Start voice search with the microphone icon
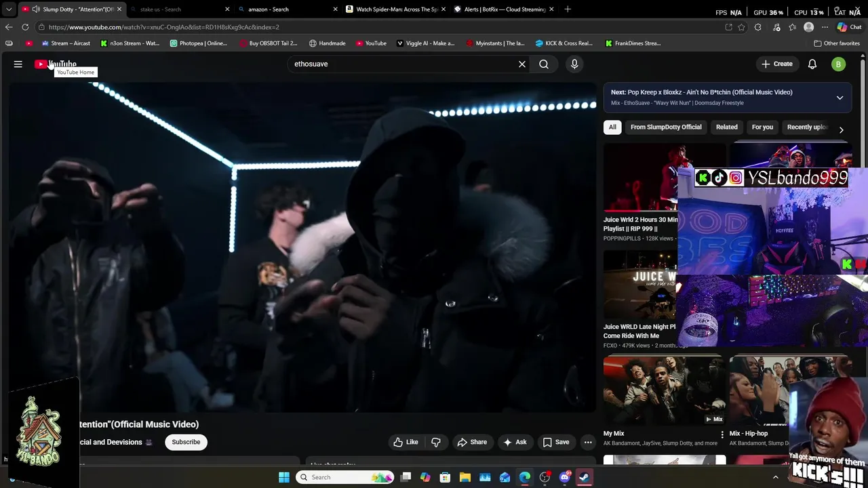 [x=574, y=64]
